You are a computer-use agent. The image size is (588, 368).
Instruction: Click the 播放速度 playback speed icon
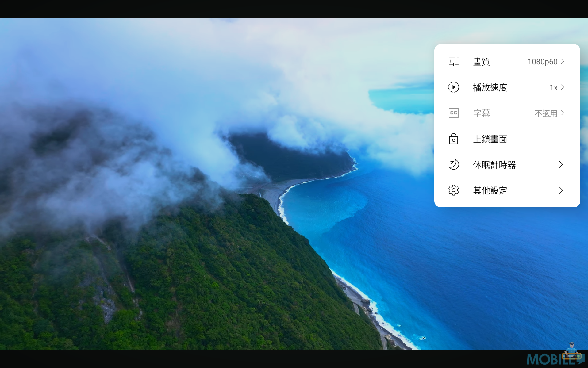pyautogui.click(x=453, y=87)
